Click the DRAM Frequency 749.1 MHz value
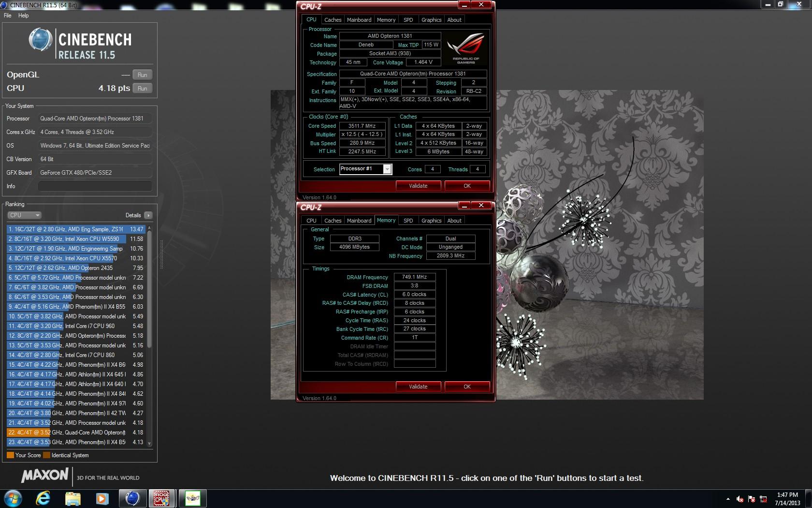The image size is (812, 508). click(415, 277)
